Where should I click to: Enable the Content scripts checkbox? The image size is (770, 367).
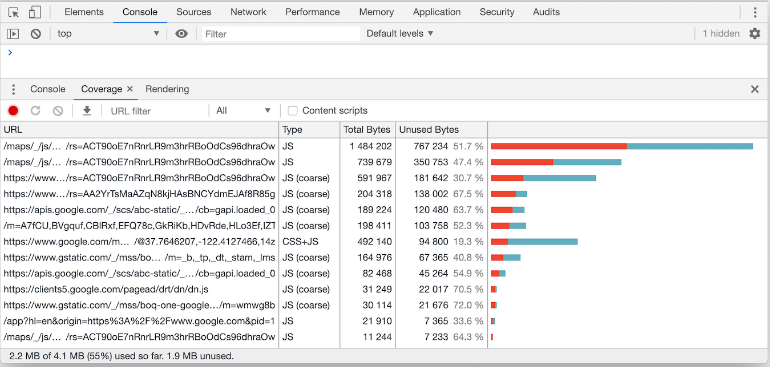point(293,111)
